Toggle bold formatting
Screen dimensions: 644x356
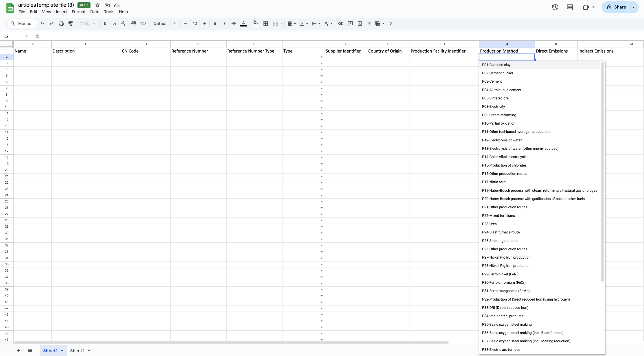pos(215,24)
